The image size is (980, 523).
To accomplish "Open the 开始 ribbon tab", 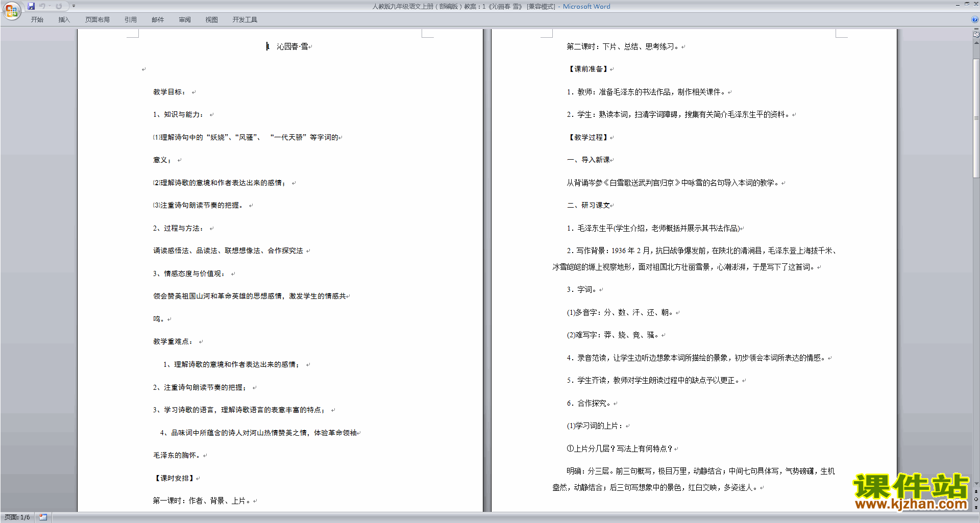I will click(37, 20).
